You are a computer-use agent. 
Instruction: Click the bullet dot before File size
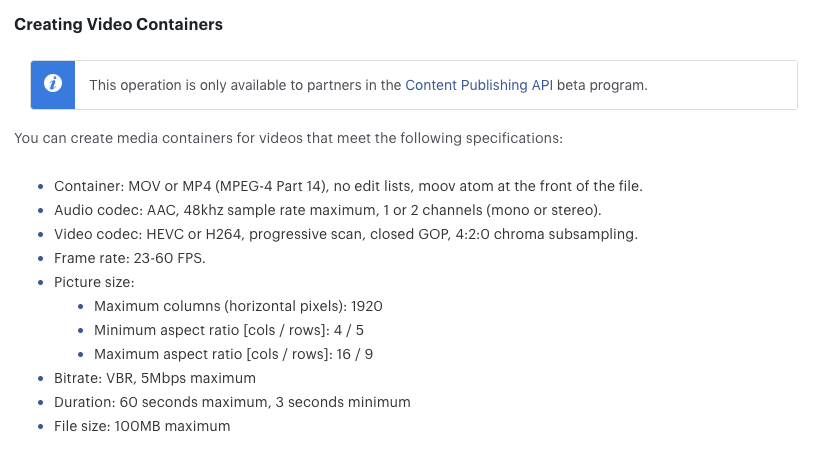point(40,427)
